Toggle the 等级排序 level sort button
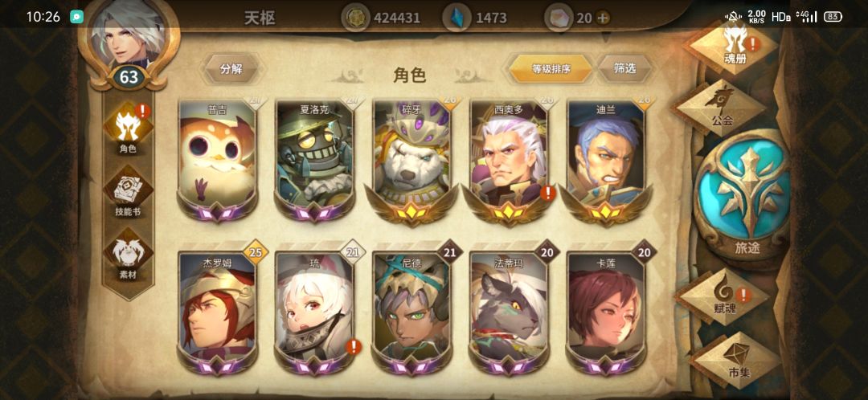Image resolution: width=868 pixels, height=400 pixels. [551, 69]
